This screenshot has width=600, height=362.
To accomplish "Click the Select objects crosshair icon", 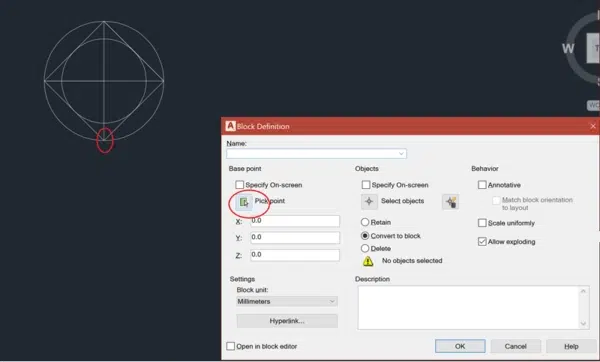I will coord(369,201).
